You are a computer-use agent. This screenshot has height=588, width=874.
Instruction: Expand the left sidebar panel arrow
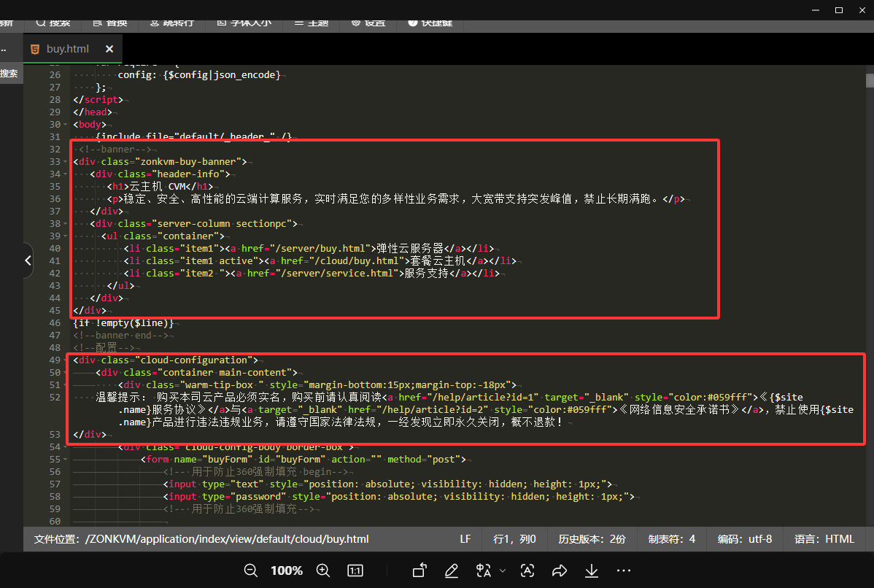click(28, 260)
